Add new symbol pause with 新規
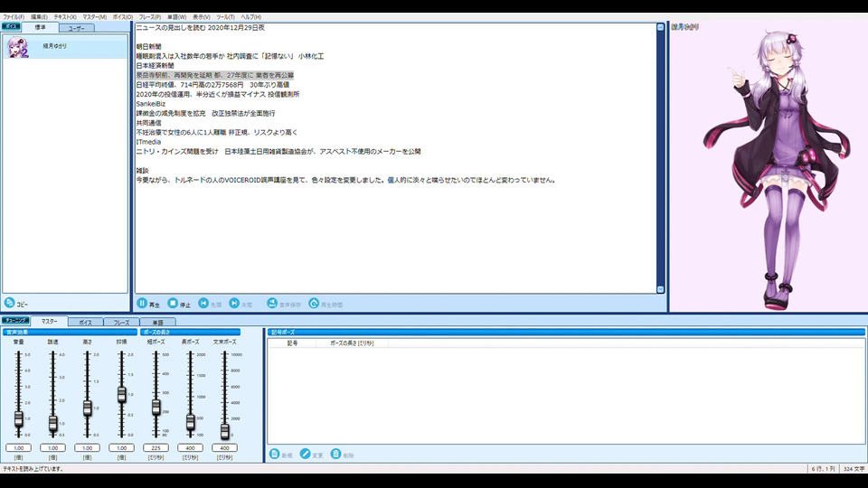The image size is (868, 488). (x=280, y=455)
